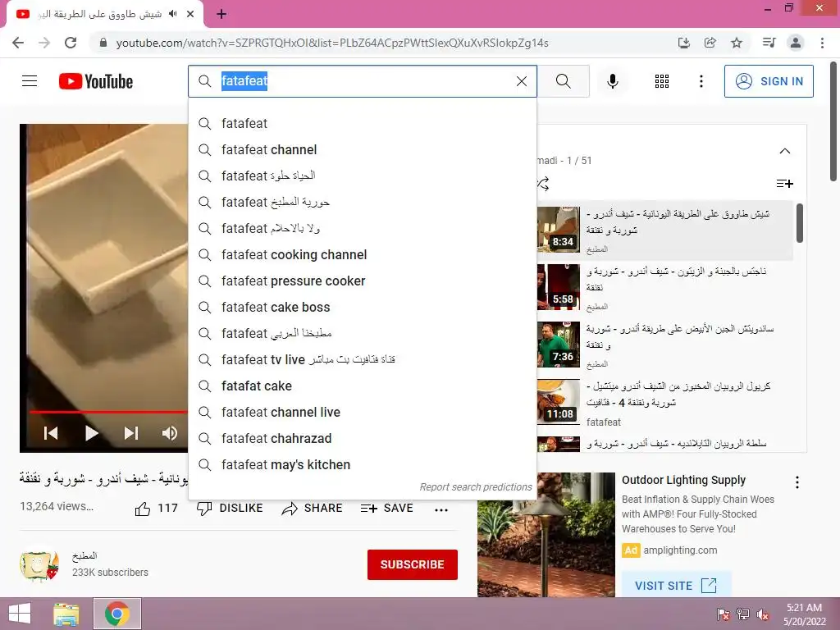Open Chrome three-dot menu
The image size is (840, 630).
click(822, 43)
